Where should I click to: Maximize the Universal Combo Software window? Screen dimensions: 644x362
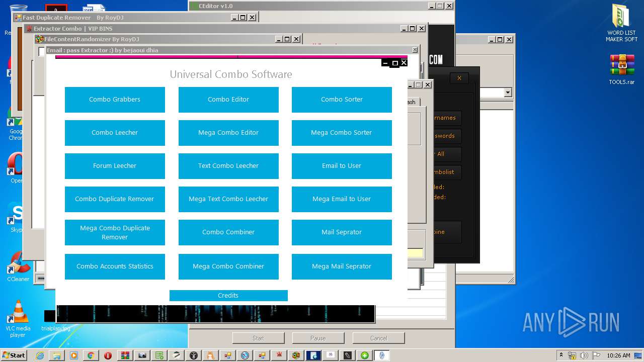(395, 63)
